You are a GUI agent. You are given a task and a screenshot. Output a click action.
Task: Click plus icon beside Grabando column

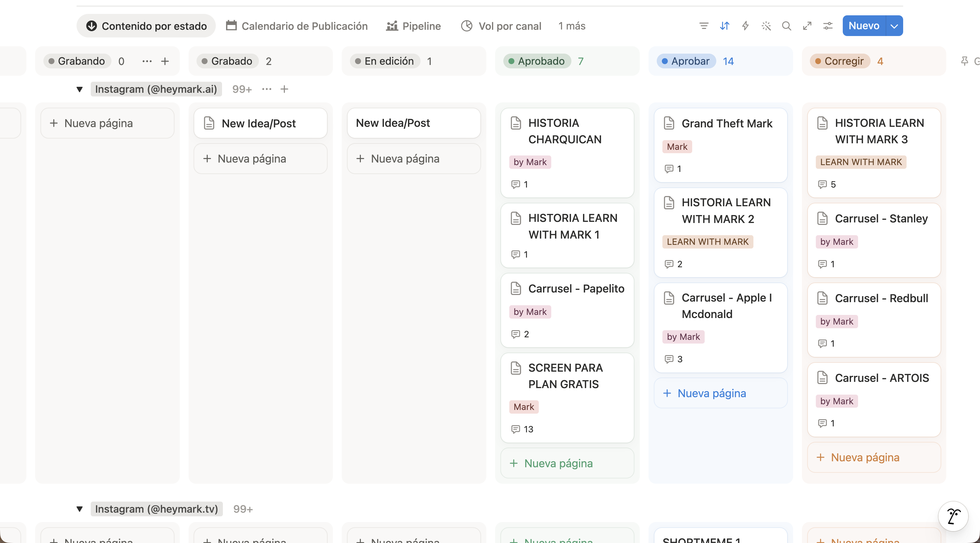click(165, 61)
